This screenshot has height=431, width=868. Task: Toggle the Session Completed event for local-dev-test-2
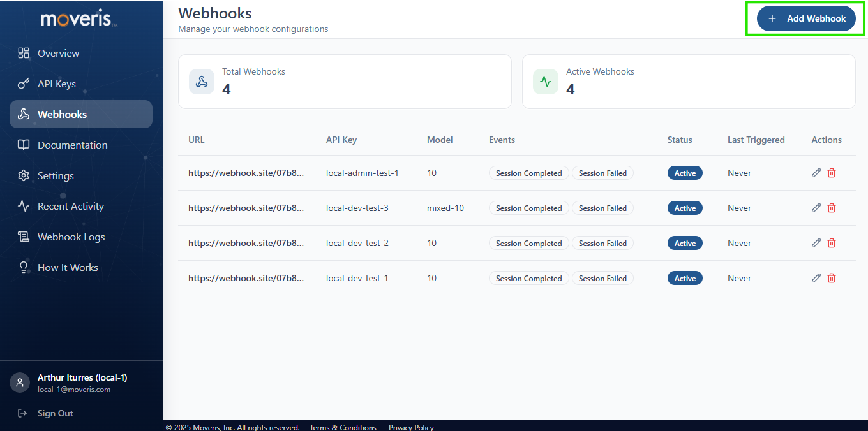(x=528, y=243)
